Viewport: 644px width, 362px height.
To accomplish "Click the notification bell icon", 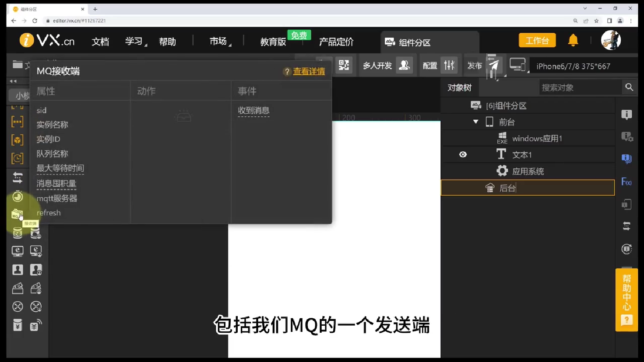I will tap(573, 40).
